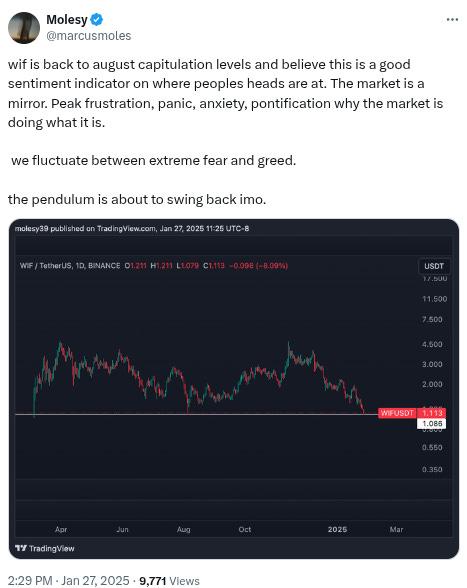Select the 1.085 price level label

point(431,424)
